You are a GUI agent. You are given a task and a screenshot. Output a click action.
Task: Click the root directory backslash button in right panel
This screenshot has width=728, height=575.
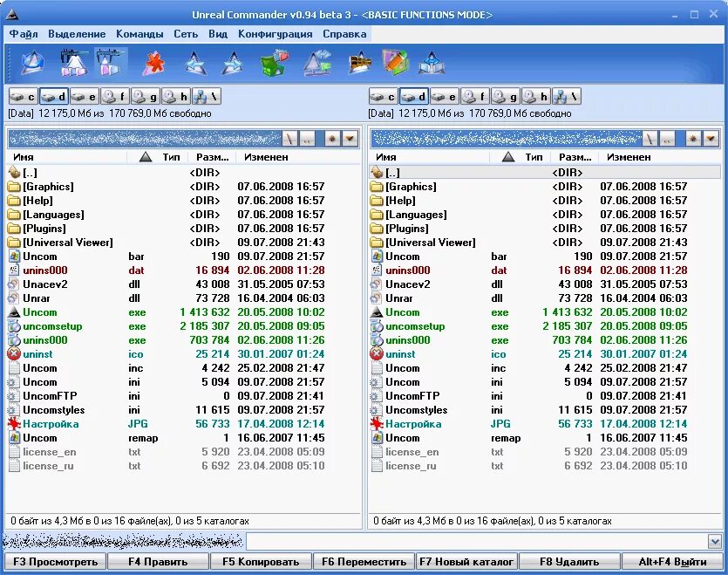[x=650, y=139]
